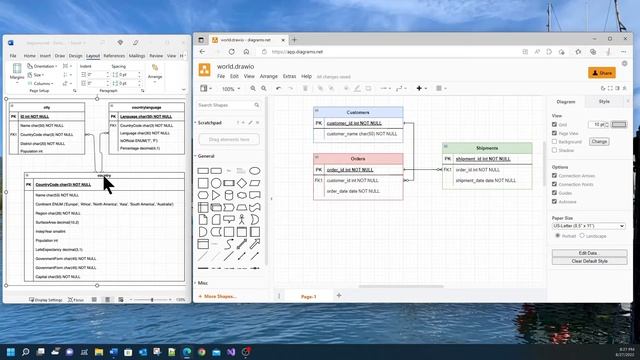Screen dimensions: 640x360
Task: Select the callout speech bubble shape
Action: 229,220
